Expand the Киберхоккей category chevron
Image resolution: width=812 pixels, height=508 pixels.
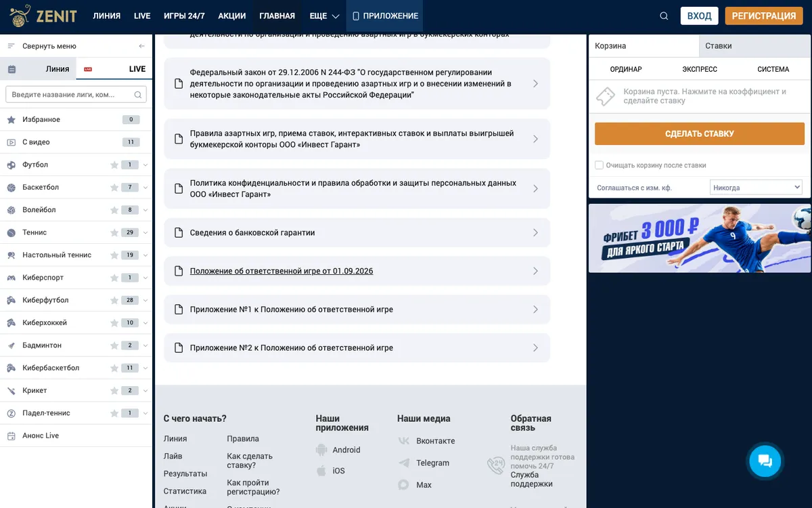click(x=145, y=323)
